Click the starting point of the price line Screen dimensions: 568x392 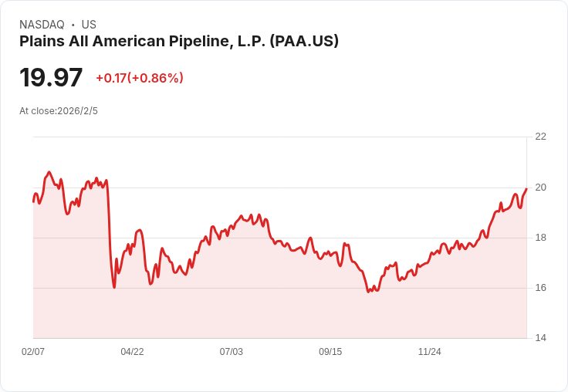pyautogui.click(x=33, y=201)
